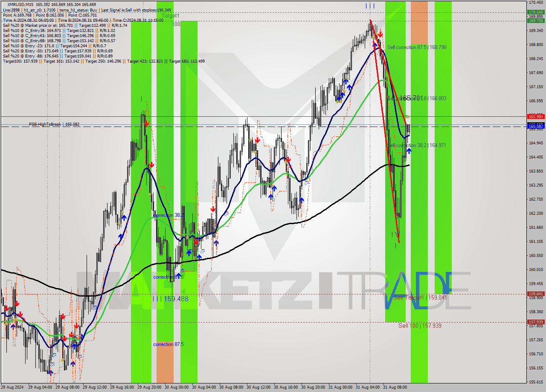
Task: Click the 161.105 price axis value
Action: tap(536, 242)
